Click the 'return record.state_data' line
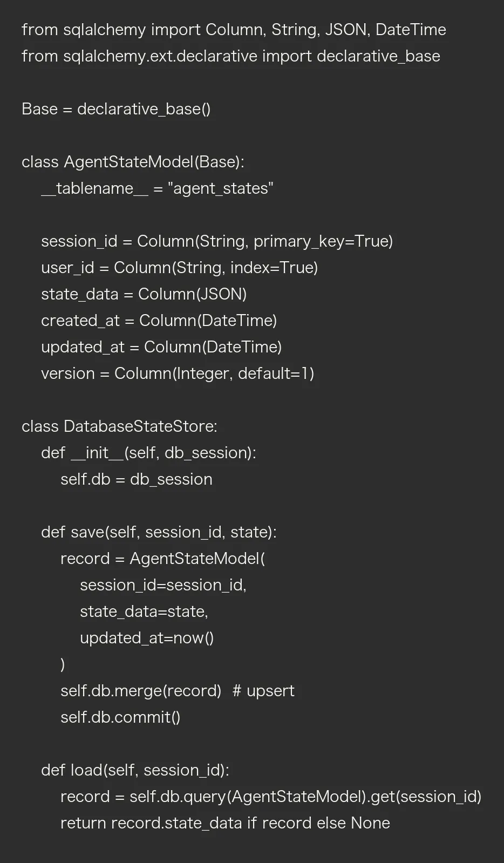 point(225,823)
